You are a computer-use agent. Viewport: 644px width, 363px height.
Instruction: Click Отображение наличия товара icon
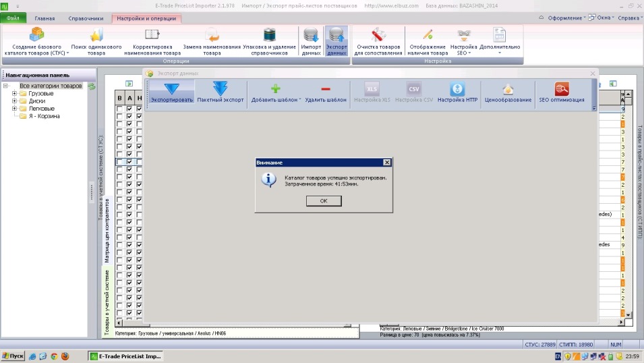pos(428,34)
